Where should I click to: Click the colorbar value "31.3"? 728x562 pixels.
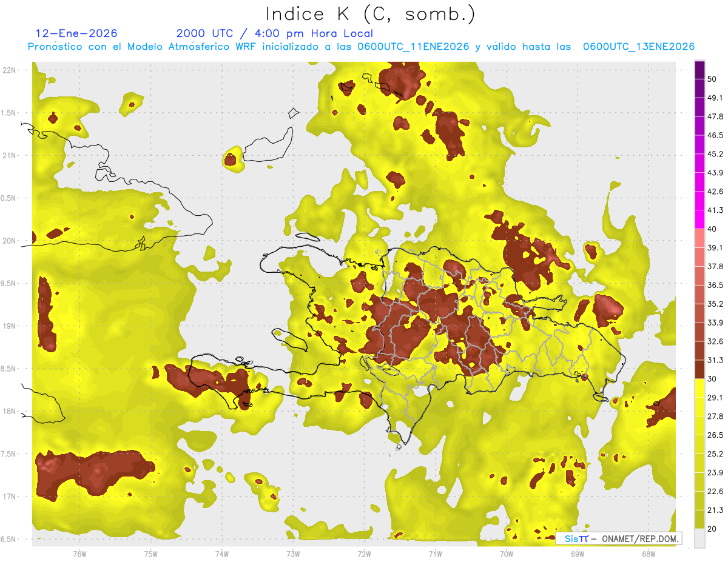tap(715, 361)
